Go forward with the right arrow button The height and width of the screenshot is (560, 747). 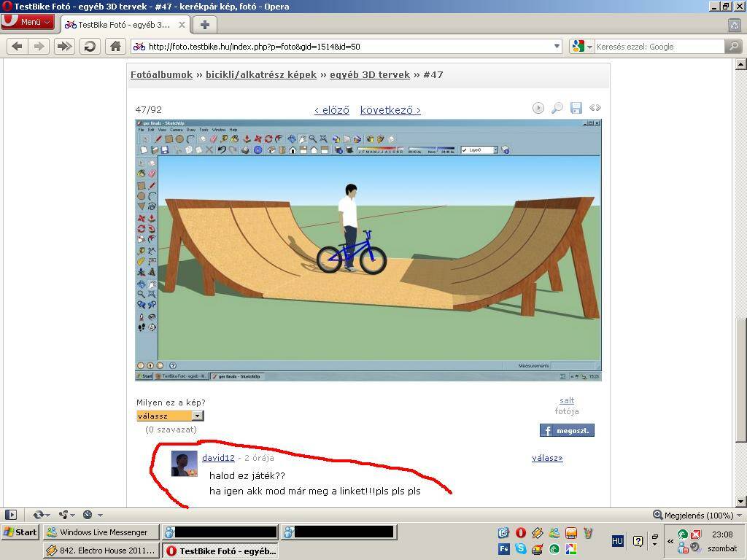(39, 46)
